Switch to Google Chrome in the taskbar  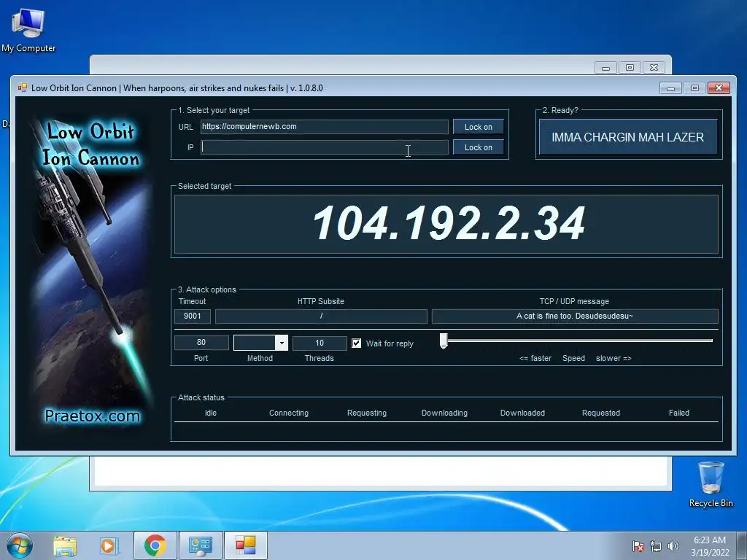pos(155,545)
